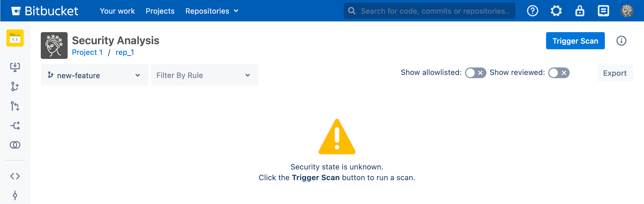Click the Create branch sidebar icon
Screen dimensions: 644x204
[15, 86]
